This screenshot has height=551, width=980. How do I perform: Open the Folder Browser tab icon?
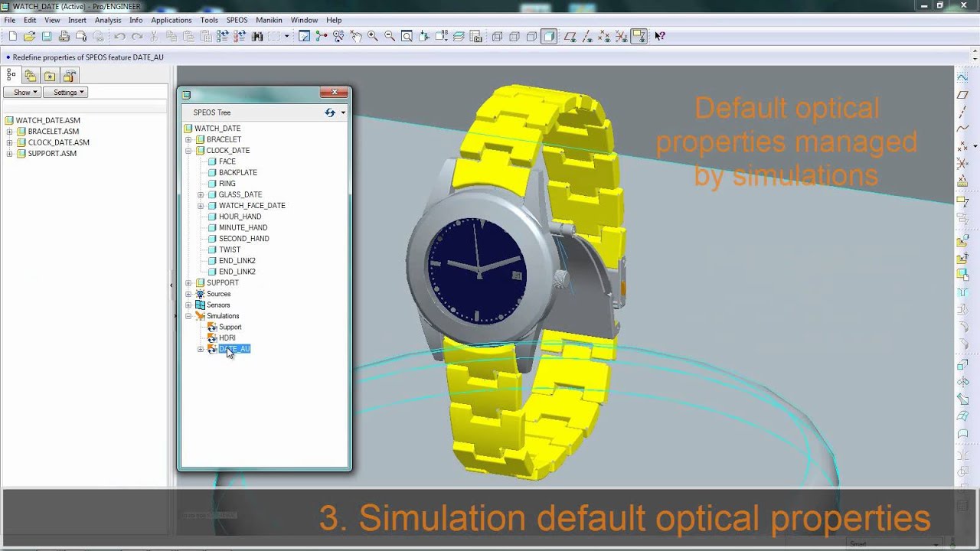pyautogui.click(x=31, y=76)
